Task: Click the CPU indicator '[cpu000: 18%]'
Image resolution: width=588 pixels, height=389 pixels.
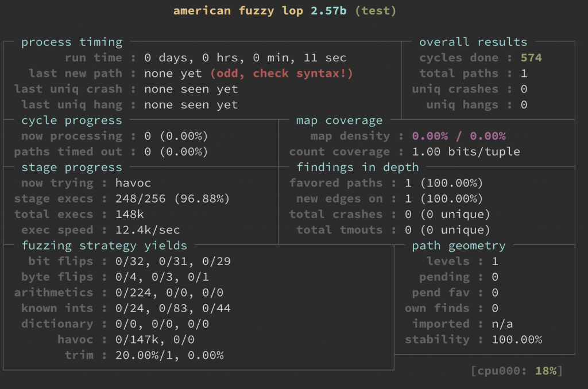Action: point(517,371)
